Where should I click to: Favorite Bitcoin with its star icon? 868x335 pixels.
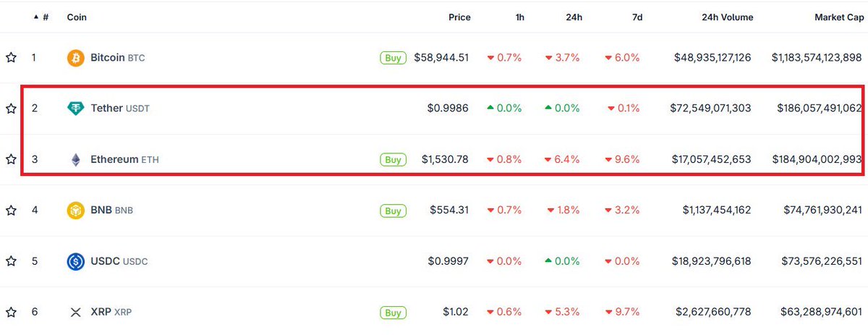tap(11, 58)
